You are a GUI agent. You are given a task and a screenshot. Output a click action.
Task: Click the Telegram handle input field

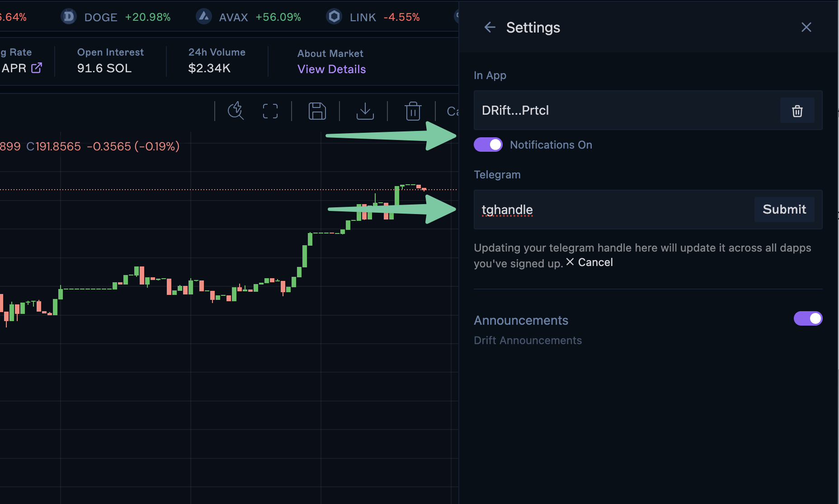610,210
